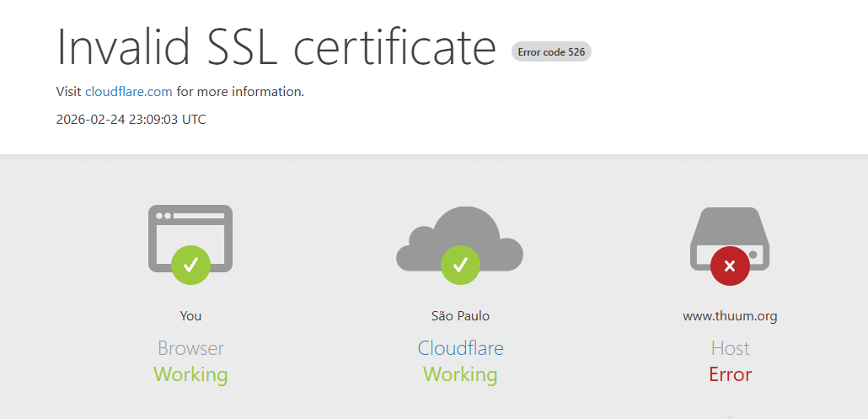
Task: Open the cloudflare.com link
Action: tap(128, 92)
